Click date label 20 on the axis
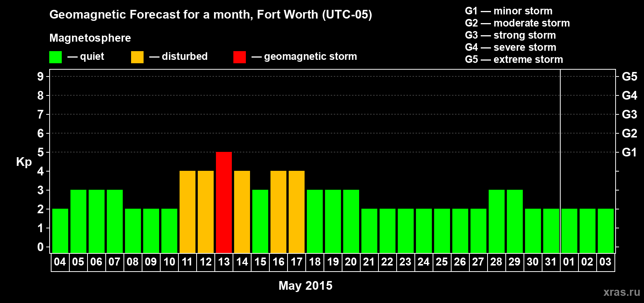This screenshot has width=644, height=303. click(351, 262)
